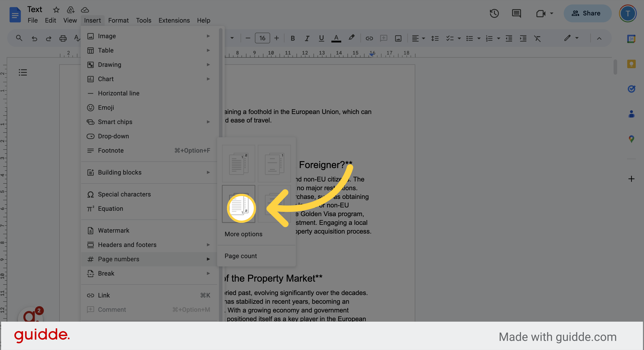Screen dimensions: 644x350
Task: Click the Share button
Action: coord(587,13)
